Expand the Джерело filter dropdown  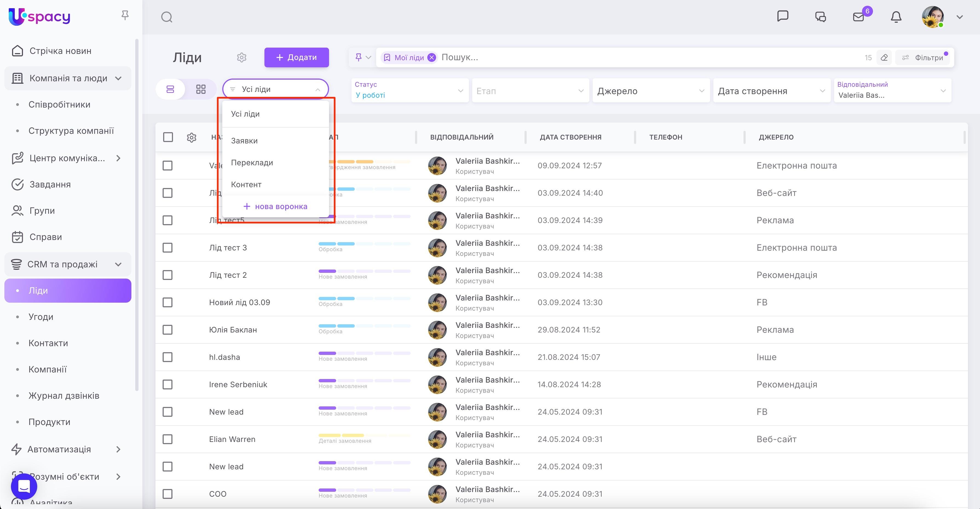(650, 91)
